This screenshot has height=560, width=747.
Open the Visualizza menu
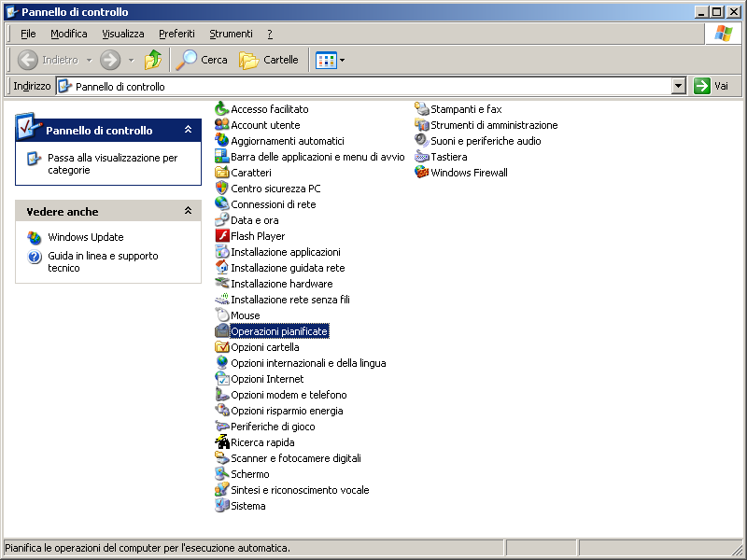pyautogui.click(x=123, y=34)
